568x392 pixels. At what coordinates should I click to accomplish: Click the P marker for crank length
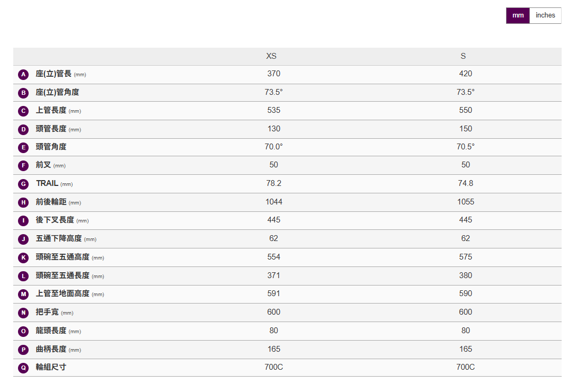click(23, 350)
